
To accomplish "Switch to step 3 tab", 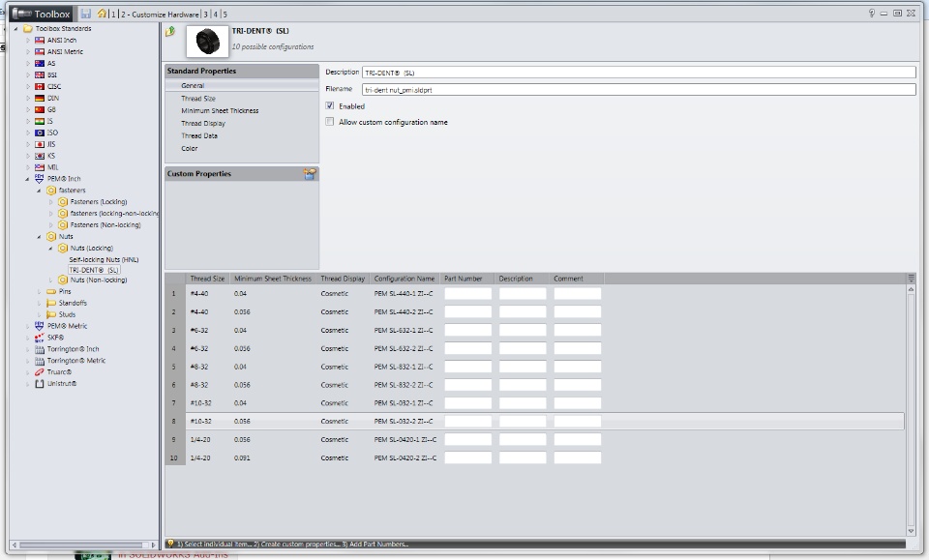I will point(205,15).
